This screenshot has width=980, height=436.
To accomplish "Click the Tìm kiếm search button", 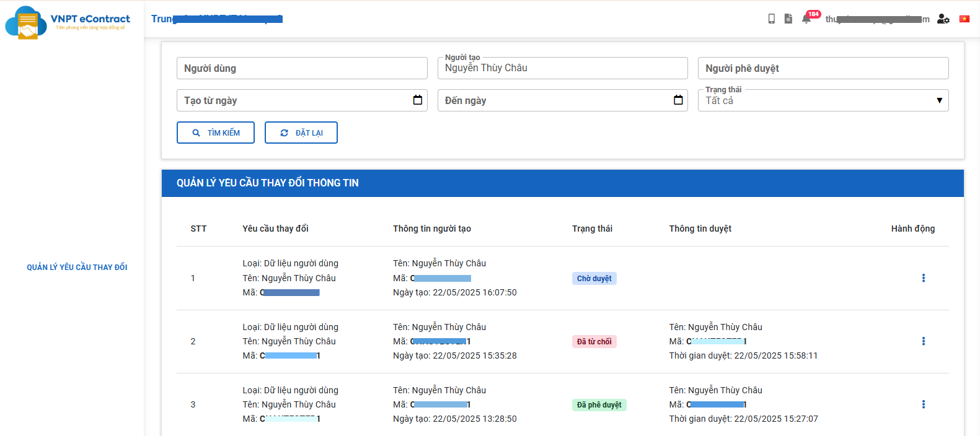I will pyautogui.click(x=216, y=133).
